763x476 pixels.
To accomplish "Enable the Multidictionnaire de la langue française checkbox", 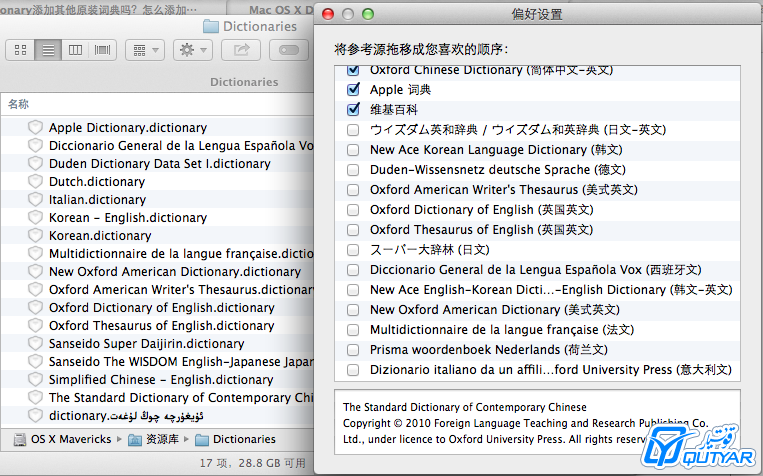I will [x=353, y=330].
